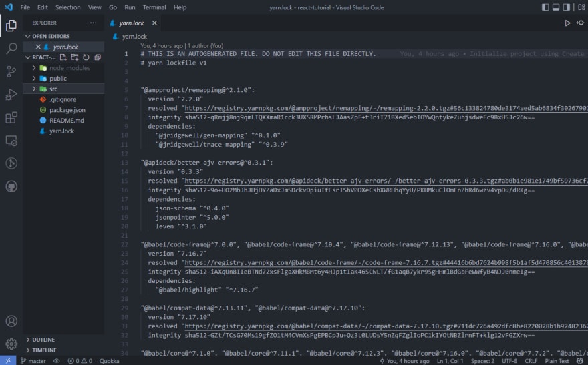This screenshot has width=588, height=365.
Task: Toggle the secondary side bar layout button
Action: pos(566,7)
